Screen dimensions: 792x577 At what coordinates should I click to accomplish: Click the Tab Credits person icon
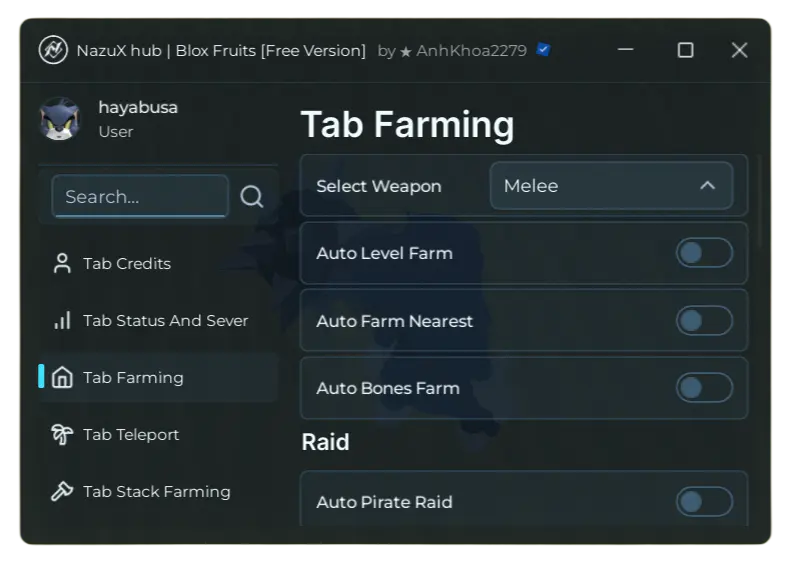(62, 264)
